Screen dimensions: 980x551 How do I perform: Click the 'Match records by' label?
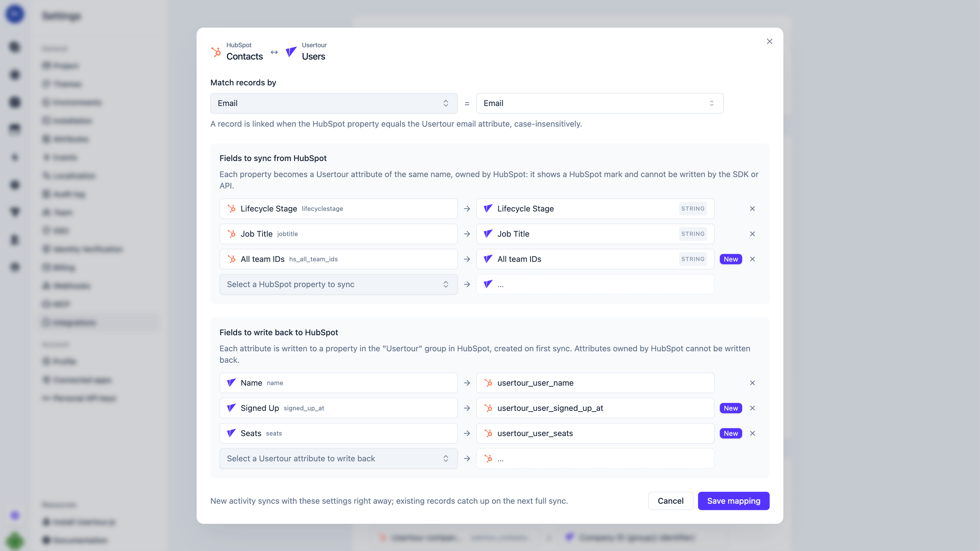point(243,83)
